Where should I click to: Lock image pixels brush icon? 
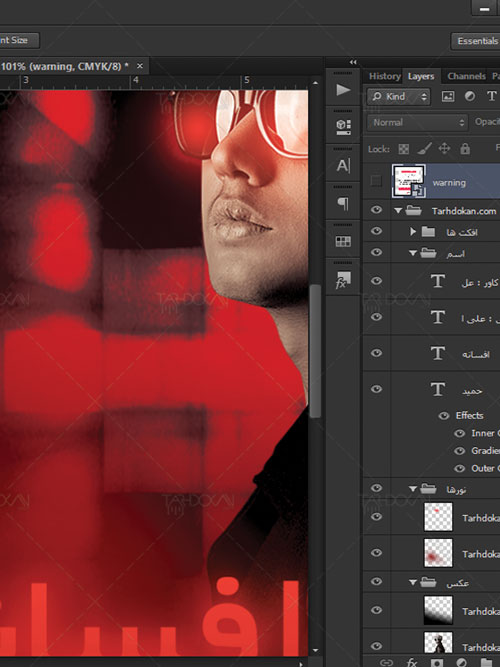coord(424,148)
